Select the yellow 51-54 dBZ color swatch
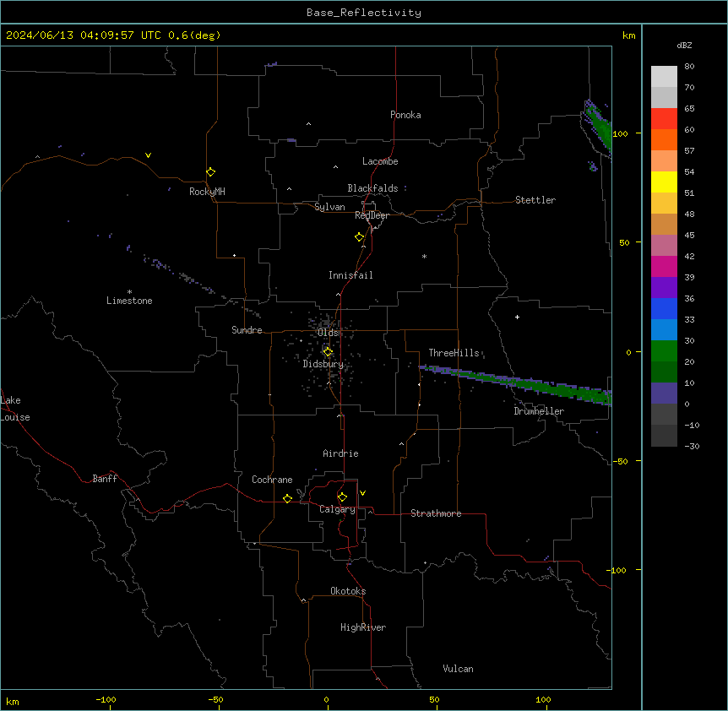 point(664,182)
